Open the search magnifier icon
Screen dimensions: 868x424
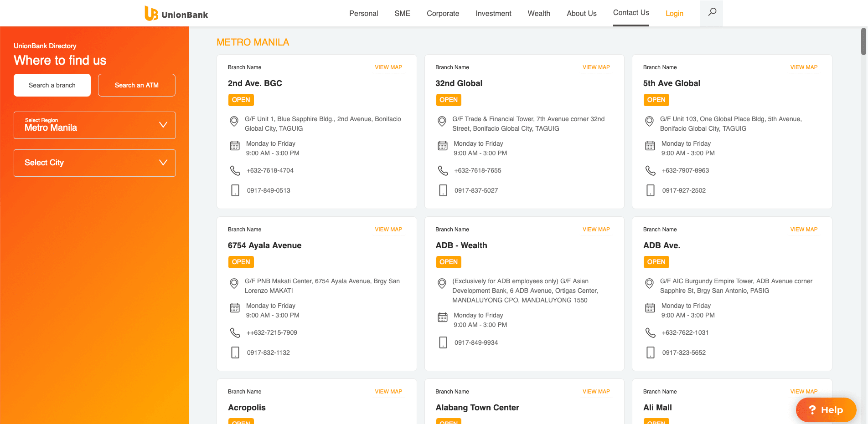(x=712, y=12)
